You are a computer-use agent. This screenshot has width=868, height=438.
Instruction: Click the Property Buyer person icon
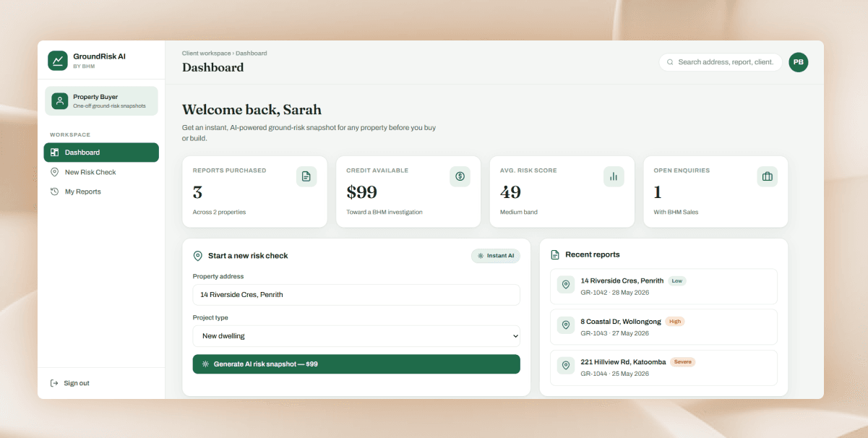tap(60, 100)
